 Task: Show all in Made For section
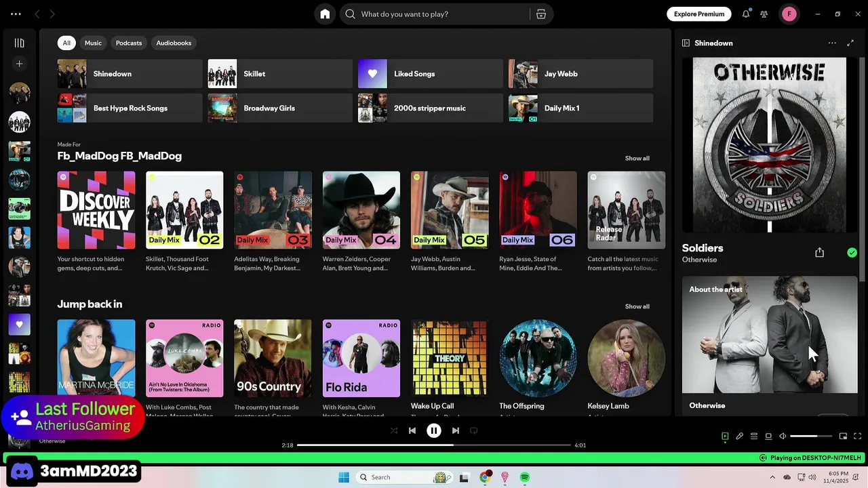click(637, 158)
